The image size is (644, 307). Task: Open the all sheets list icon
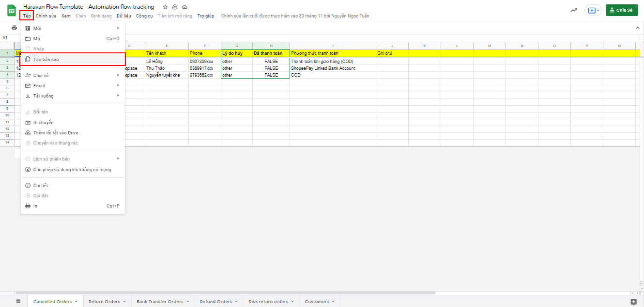18,301
